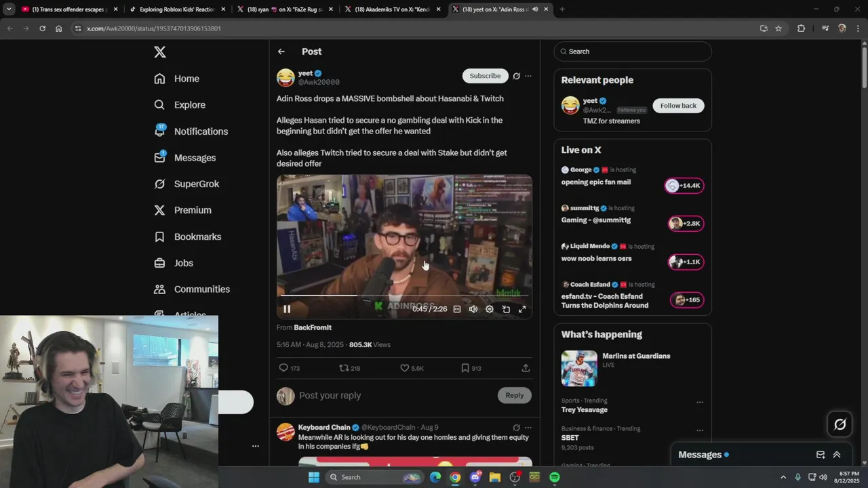This screenshot has width=868, height=488.
Task: Open File Explorer from the taskbar
Action: point(495,477)
